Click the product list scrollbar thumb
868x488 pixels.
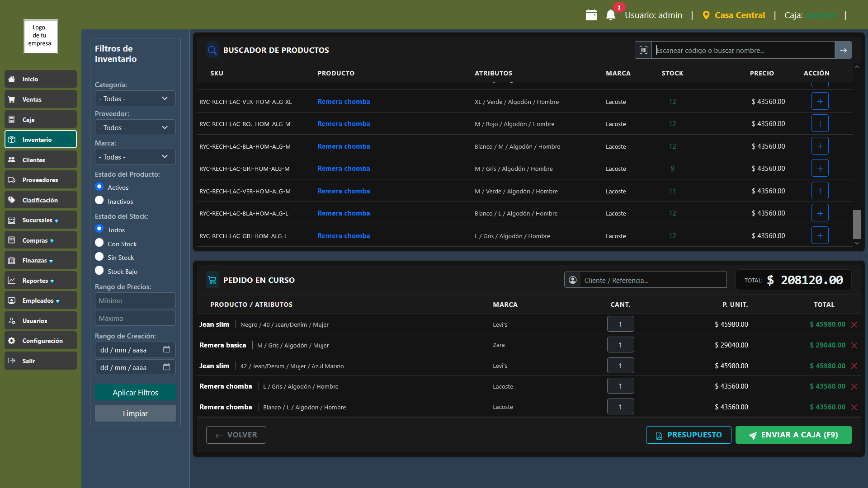(x=856, y=225)
